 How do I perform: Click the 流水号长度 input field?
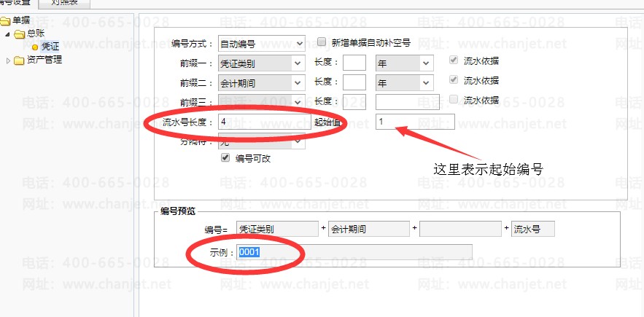pyautogui.click(x=265, y=122)
